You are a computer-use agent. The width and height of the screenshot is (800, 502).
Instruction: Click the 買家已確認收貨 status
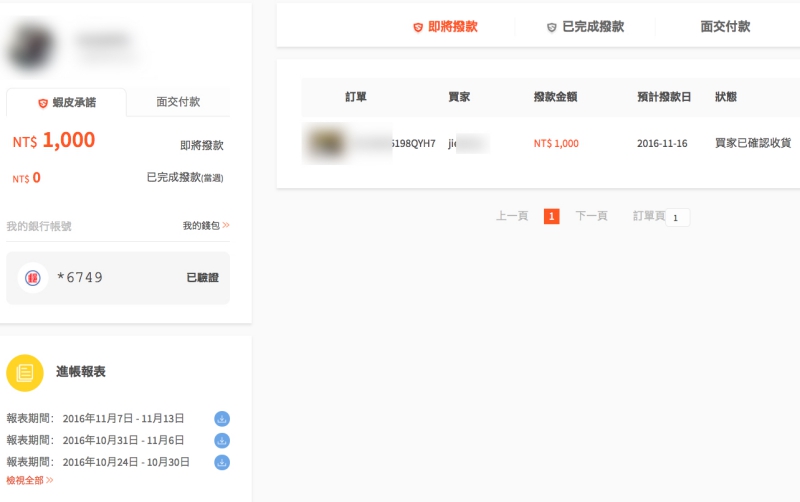pyautogui.click(x=753, y=143)
